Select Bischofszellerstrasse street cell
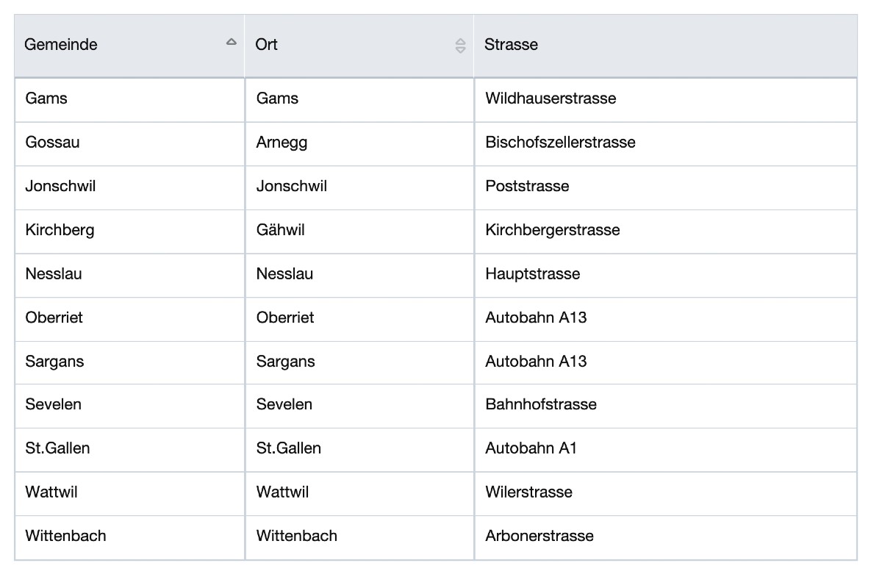Screen dimensions: 882x588 tap(560, 143)
